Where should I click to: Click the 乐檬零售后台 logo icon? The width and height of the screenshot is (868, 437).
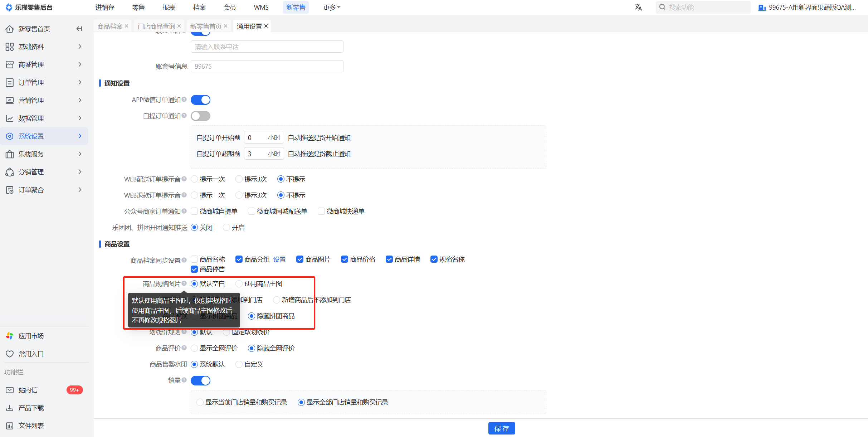(9, 8)
